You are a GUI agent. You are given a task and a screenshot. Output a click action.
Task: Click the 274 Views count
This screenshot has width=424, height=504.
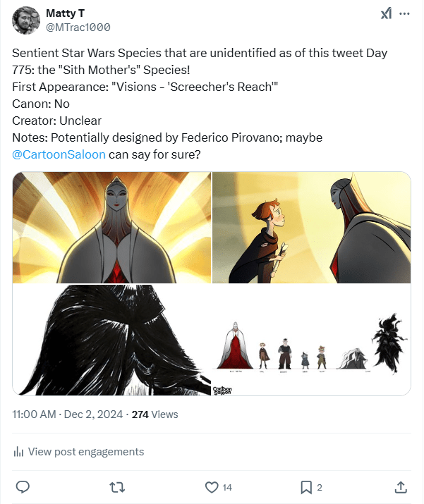pos(155,414)
